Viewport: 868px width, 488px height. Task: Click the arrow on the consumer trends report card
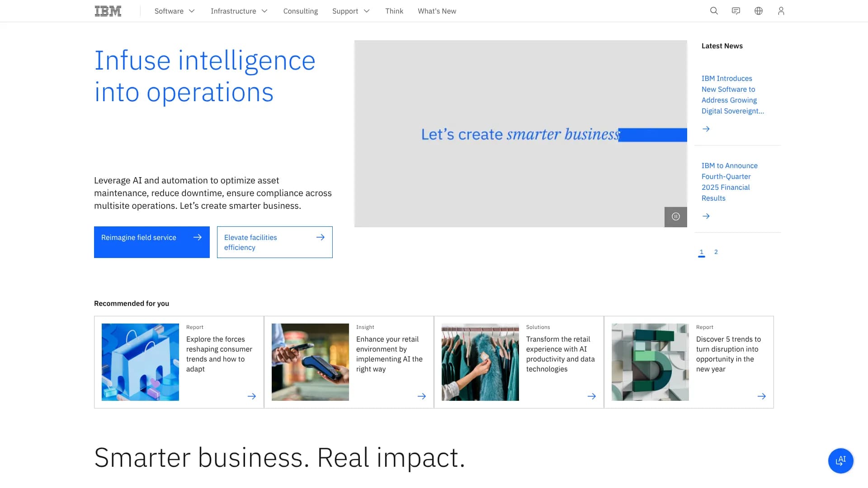(252, 396)
